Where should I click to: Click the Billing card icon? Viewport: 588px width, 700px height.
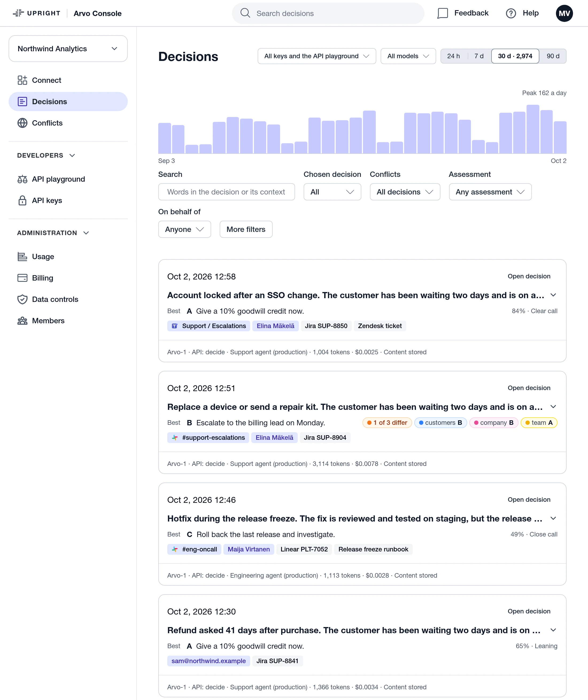click(x=22, y=278)
